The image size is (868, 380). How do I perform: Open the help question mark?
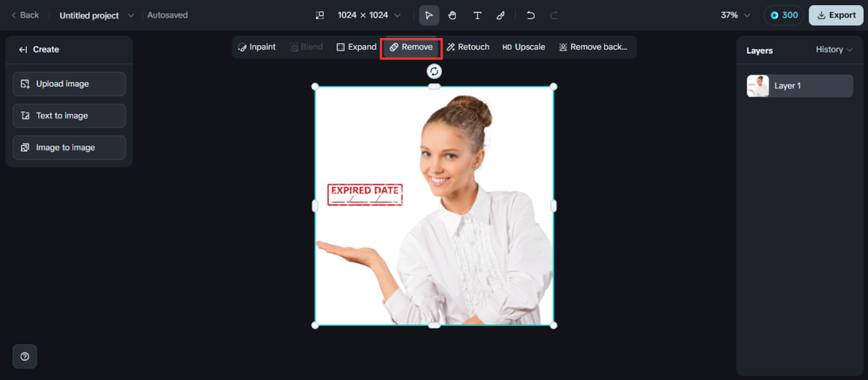point(25,356)
